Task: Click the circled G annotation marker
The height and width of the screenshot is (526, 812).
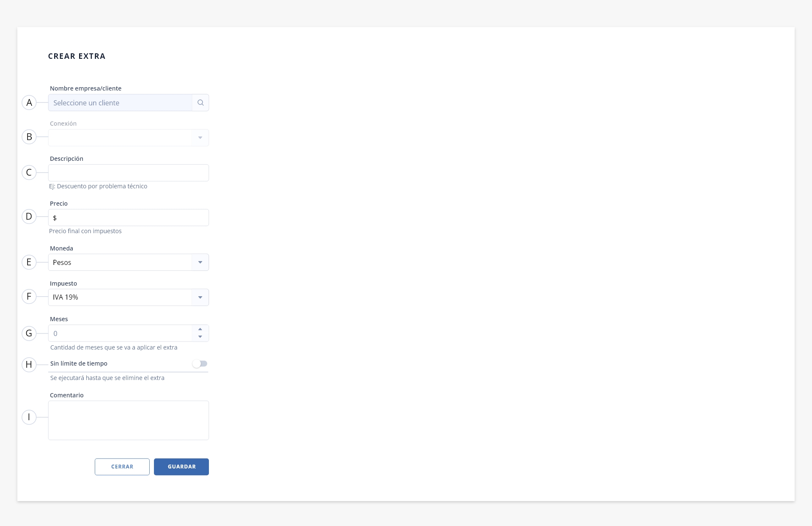Action: tap(29, 333)
